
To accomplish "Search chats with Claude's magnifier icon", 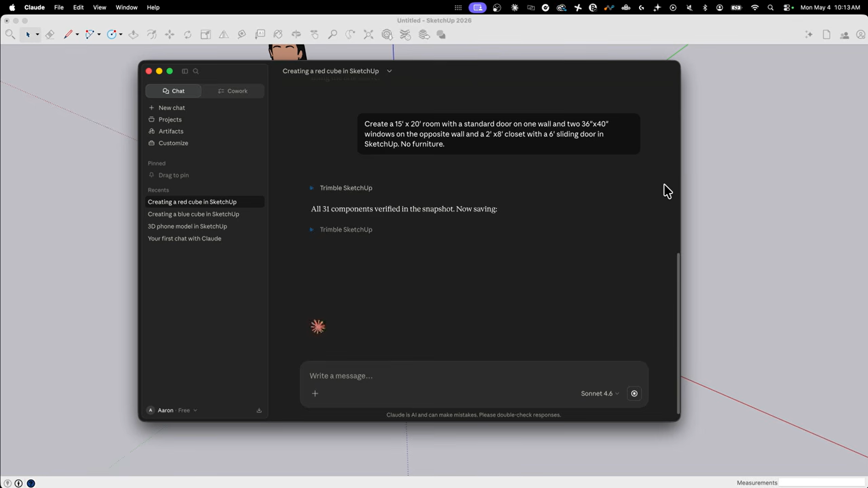I will tap(196, 71).
